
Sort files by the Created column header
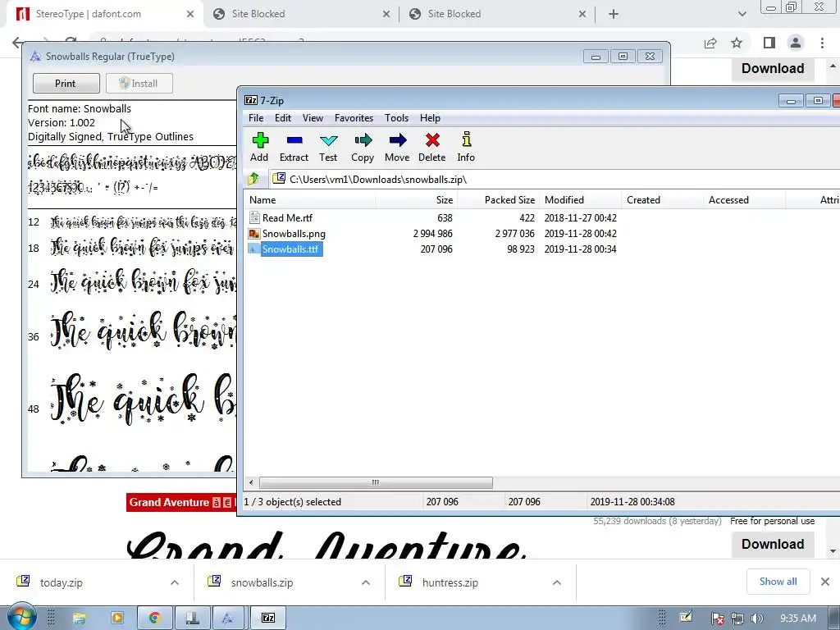point(663,200)
